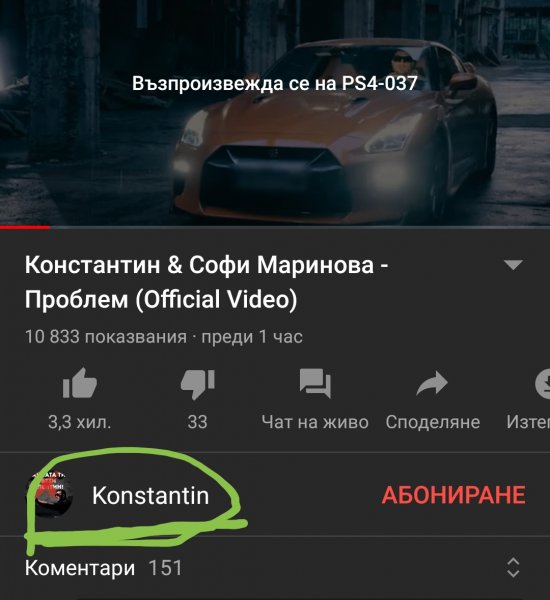Tap the thumbs-up like icon
Image resolution: width=550 pixels, height=600 pixels.
(80, 383)
